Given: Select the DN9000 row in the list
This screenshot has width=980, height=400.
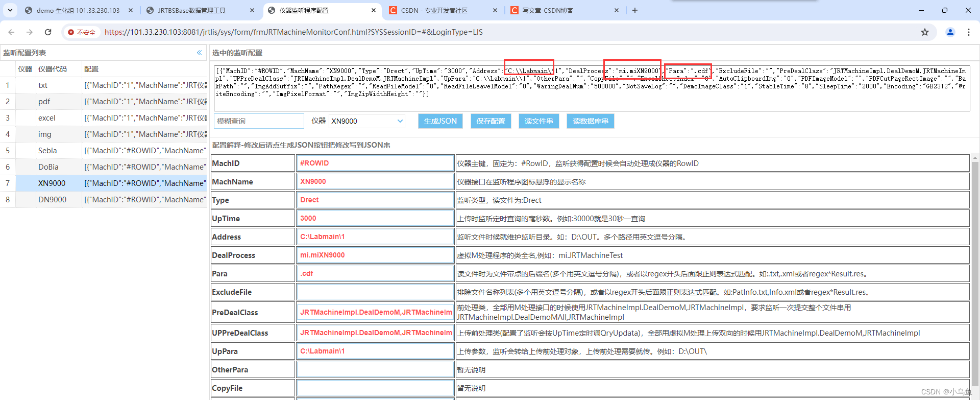Looking at the screenshot, I should click(103, 200).
